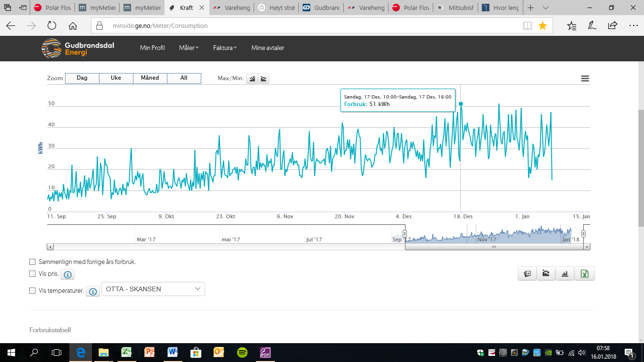Tick the Vis pris checkbox
Screen dimensions: 644x362
pos(33,273)
